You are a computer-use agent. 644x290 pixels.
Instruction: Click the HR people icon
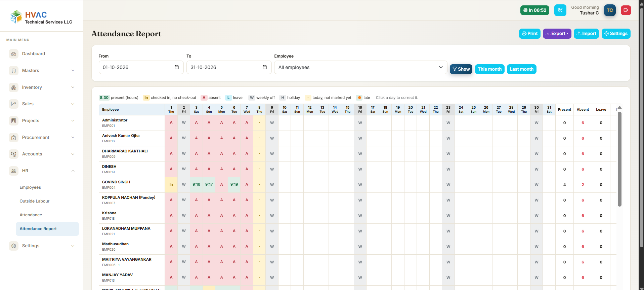pos(13,171)
